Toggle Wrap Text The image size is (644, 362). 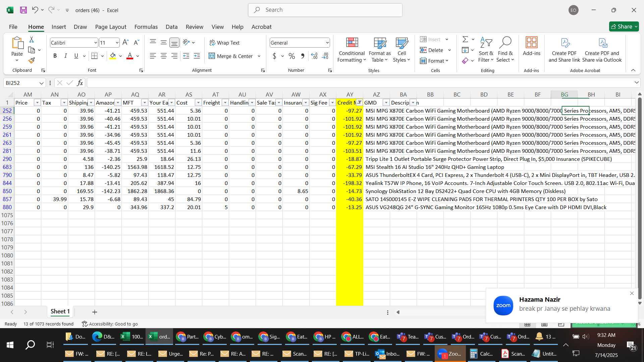click(224, 43)
